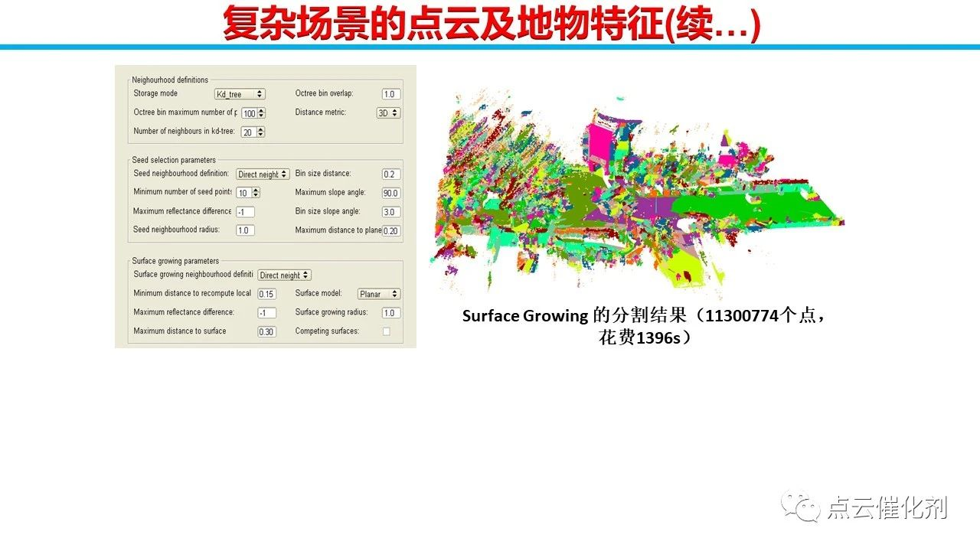This screenshot has width=980, height=551.
Task: Click the slide title "复杂场景的点云及地物特征(续…)"
Action: [x=492, y=23]
